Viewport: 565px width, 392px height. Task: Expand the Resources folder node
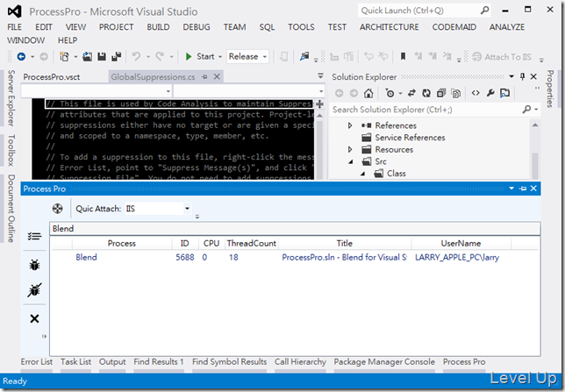coord(350,150)
